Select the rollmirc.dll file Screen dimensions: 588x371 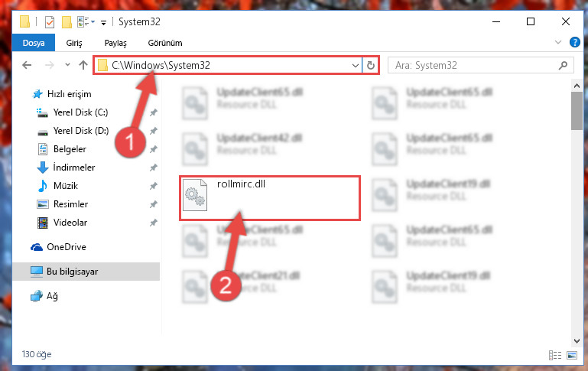tap(270, 197)
